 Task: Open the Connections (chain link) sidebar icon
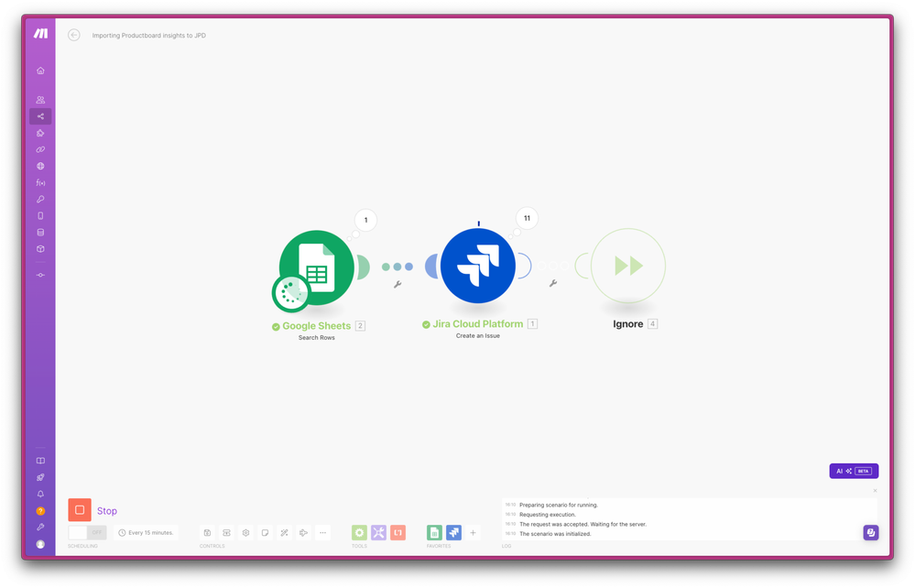40,149
